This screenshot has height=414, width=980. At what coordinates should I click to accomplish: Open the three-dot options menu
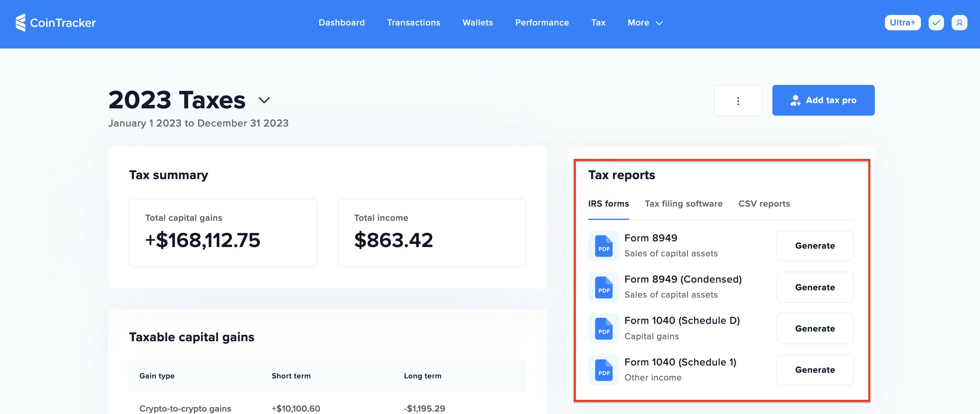[738, 101]
